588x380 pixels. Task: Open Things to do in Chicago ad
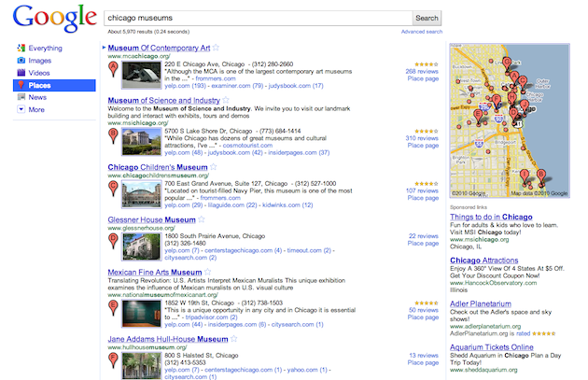click(491, 217)
